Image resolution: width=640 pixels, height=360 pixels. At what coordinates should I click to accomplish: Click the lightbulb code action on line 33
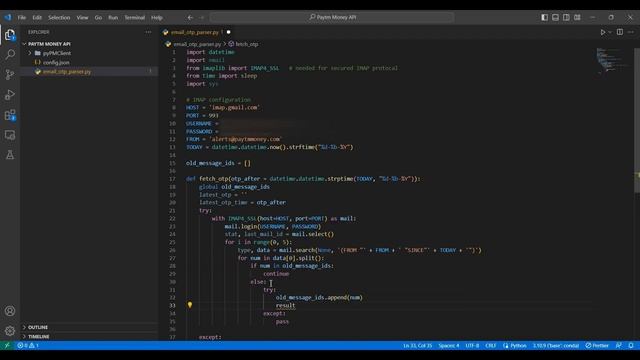click(x=190, y=305)
